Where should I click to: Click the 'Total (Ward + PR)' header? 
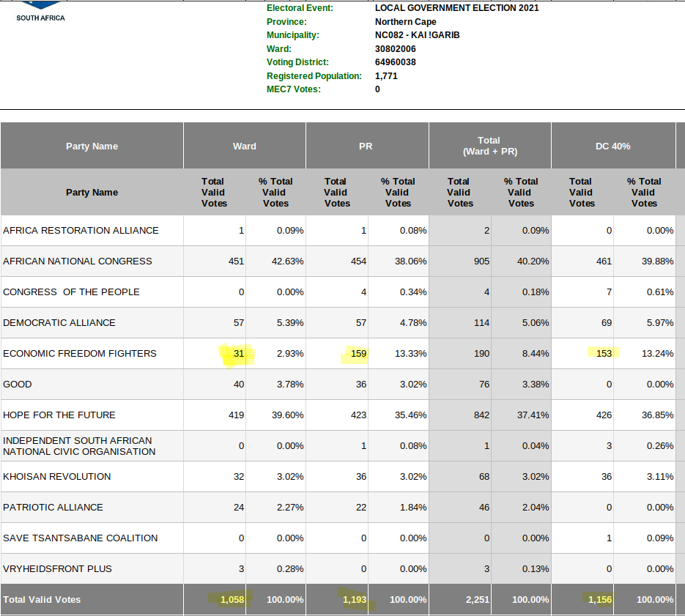[489, 146]
